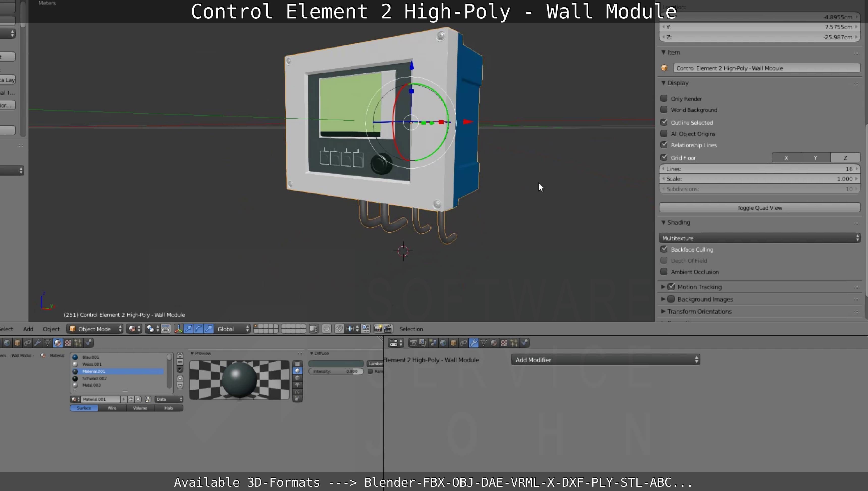Toggle Grid Floor checkbox
The width and height of the screenshot is (868, 491).
click(664, 157)
